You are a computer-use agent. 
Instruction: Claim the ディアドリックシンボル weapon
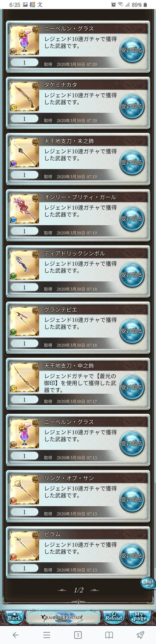click(x=132, y=275)
